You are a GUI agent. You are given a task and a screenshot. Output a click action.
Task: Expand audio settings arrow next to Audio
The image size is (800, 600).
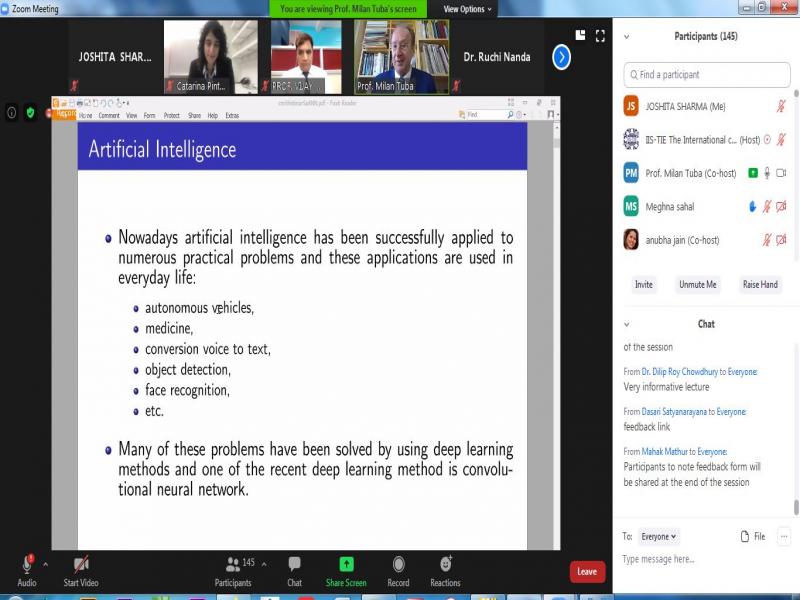pos(45,564)
